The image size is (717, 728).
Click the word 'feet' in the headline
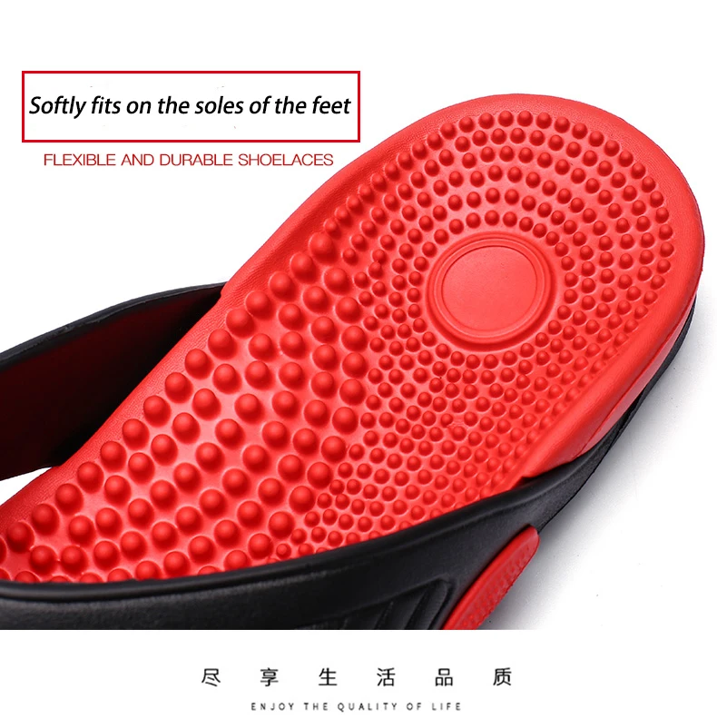pyautogui.click(x=331, y=105)
